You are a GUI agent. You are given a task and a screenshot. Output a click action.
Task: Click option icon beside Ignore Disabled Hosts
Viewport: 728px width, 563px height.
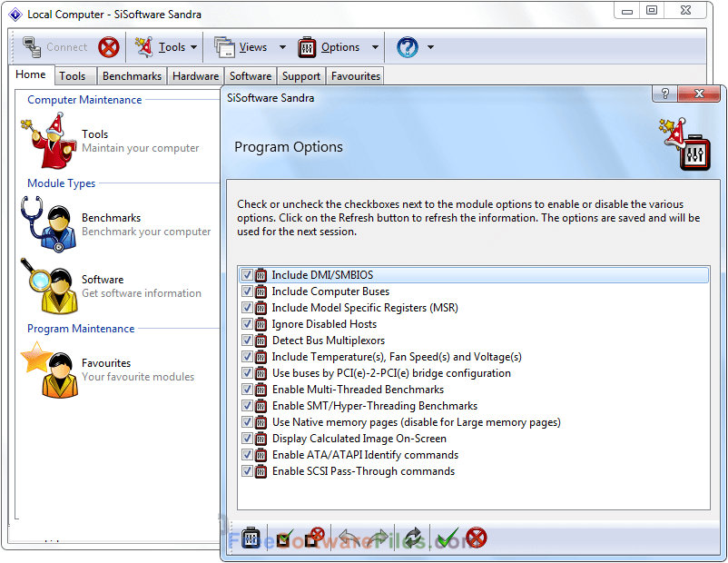[261, 324]
